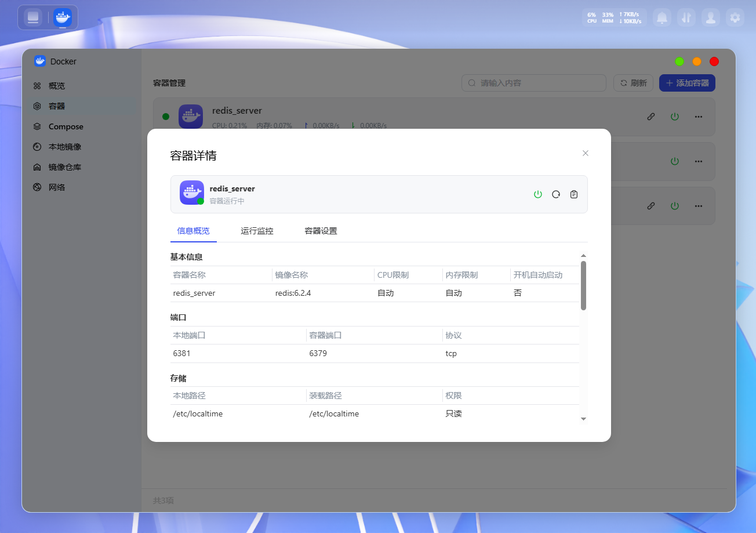Click the scrollbar thumb in the details dialog

[583, 285]
